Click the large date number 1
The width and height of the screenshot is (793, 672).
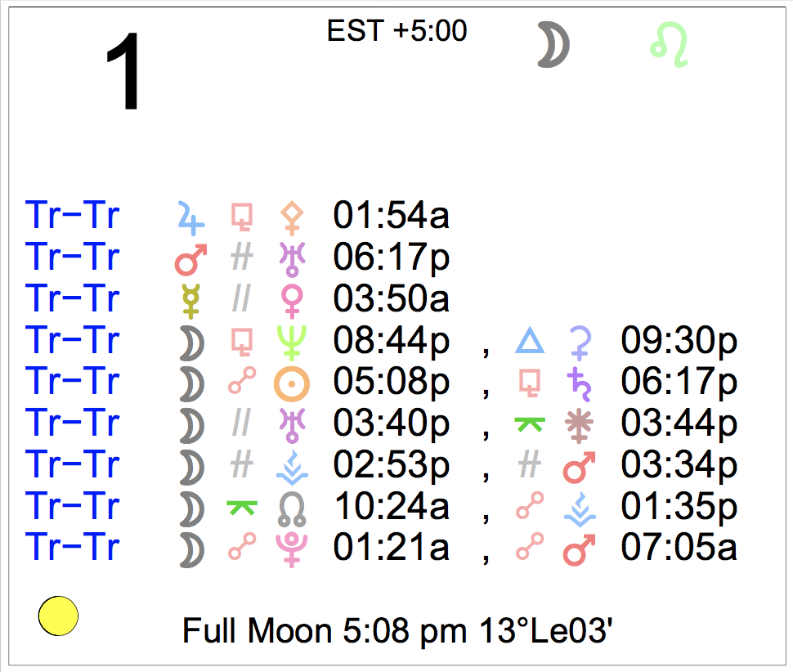click(123, 74)
